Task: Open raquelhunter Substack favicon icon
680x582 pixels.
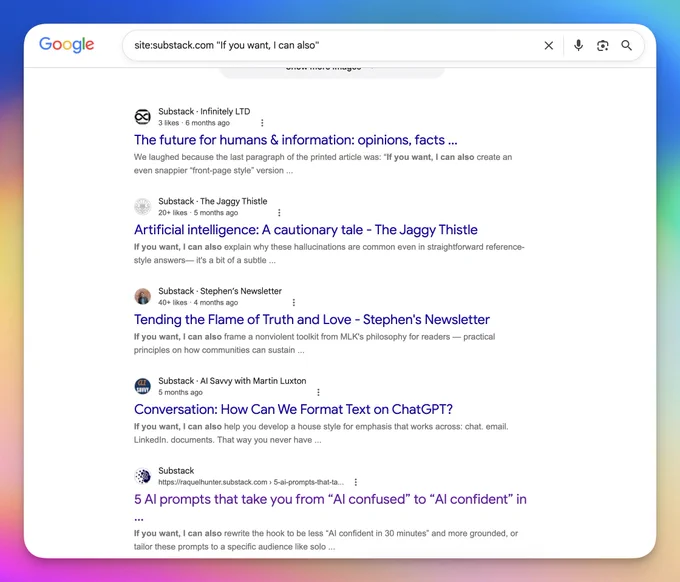Action: [142, 476]
